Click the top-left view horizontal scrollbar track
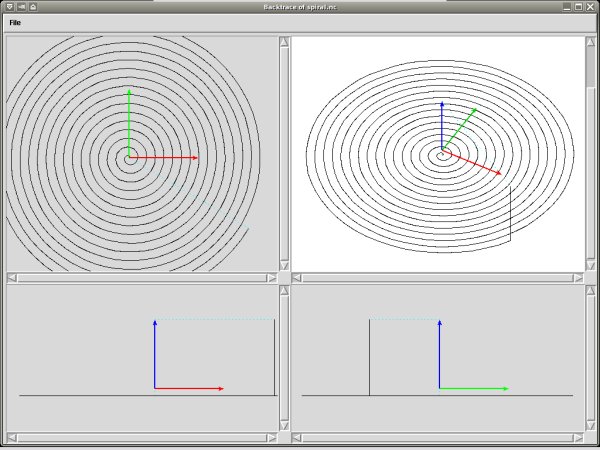 click(142, 278)
